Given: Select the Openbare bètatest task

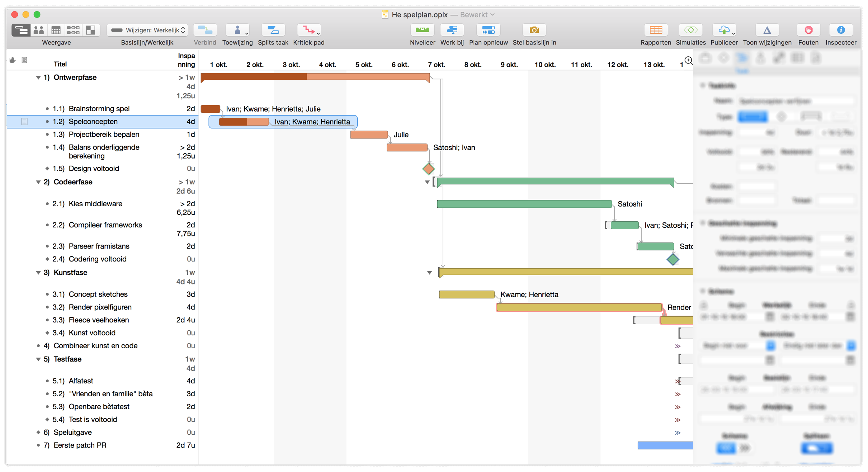Looking at the screenshot, I should (x=99, y=407).
